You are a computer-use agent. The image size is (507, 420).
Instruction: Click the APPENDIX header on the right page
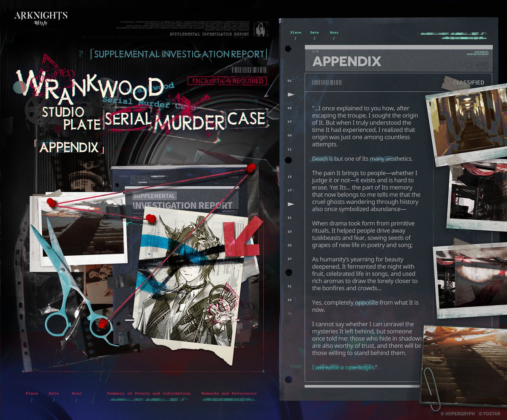click(x=346, y=61)
